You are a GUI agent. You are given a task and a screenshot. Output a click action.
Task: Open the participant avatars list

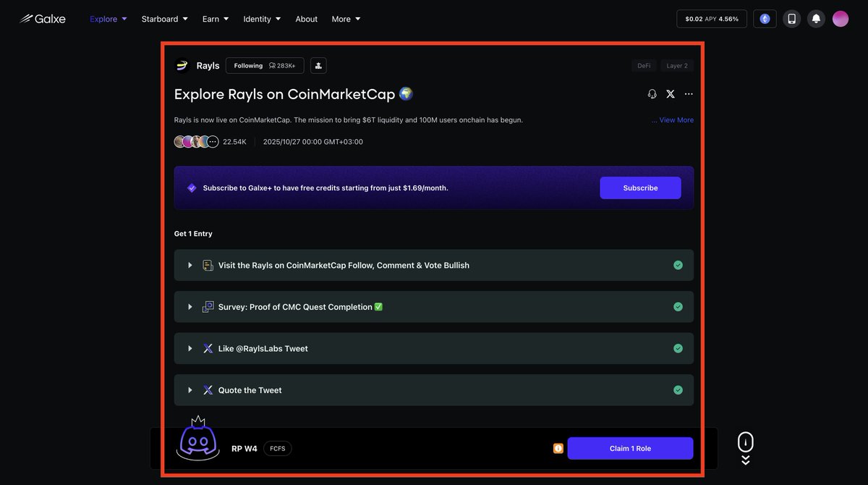196,142
